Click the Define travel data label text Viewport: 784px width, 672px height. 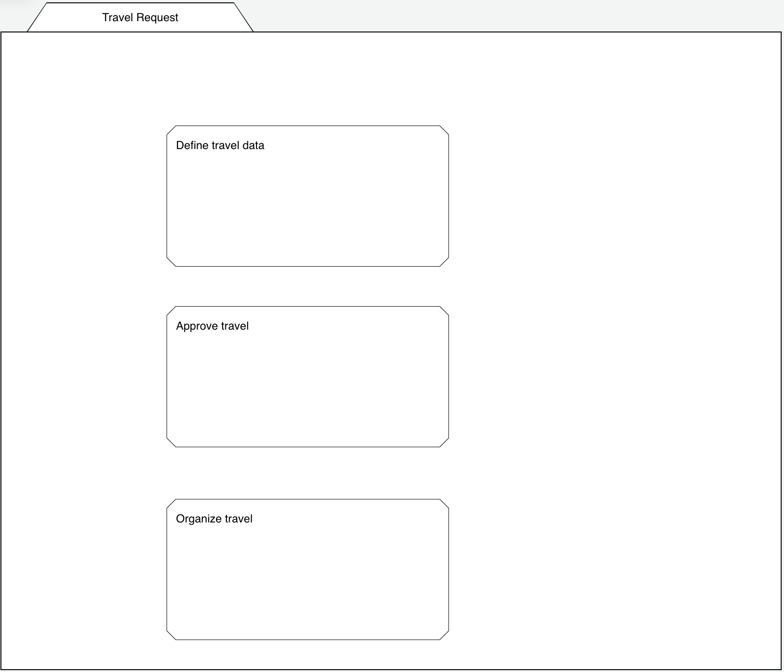[220, 145]
